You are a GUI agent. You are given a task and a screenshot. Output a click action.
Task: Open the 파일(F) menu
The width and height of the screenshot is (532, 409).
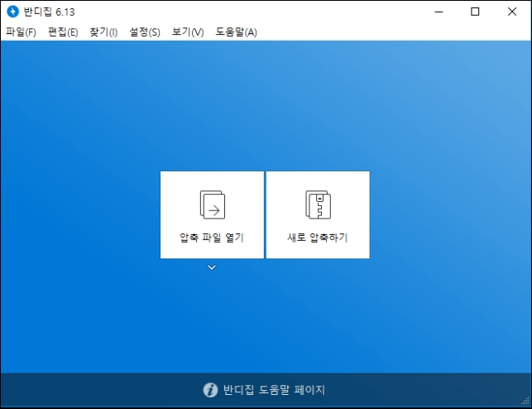point(21,32)
